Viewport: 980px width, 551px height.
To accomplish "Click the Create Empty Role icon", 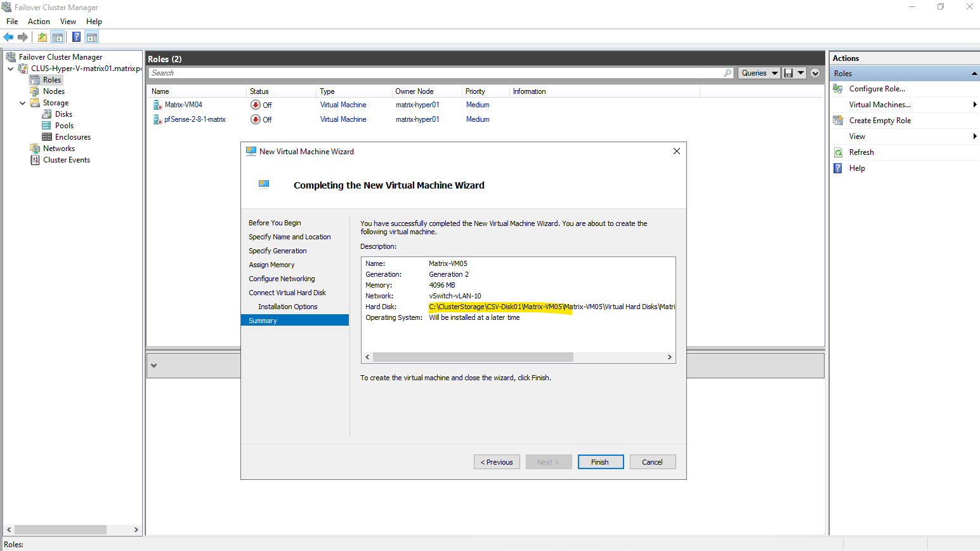I will [x=838, y=121].
